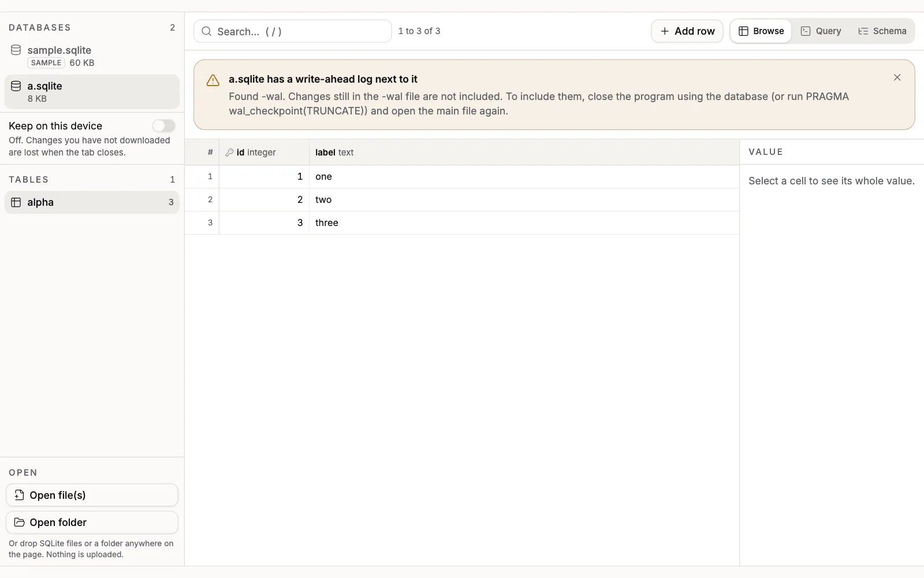This screenshot has height=578, width=924.
Task: Select the cell containing 'two'
Action: point(524,200)
